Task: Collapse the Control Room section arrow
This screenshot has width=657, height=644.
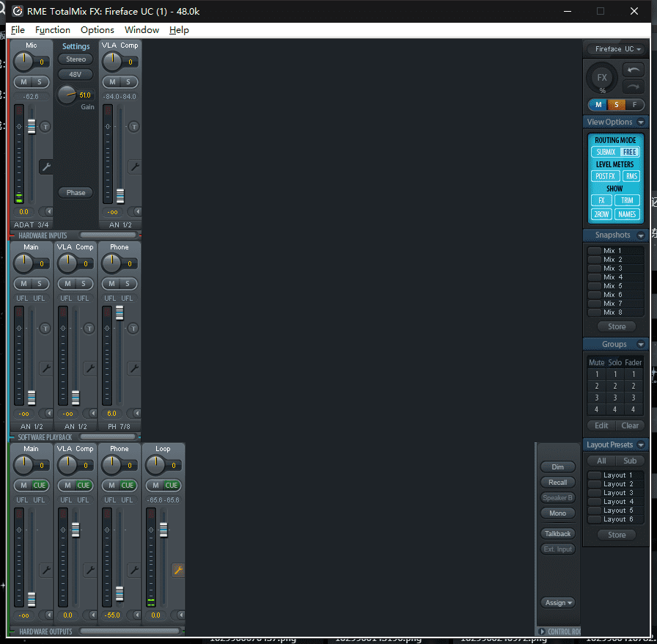Action: 542,632
